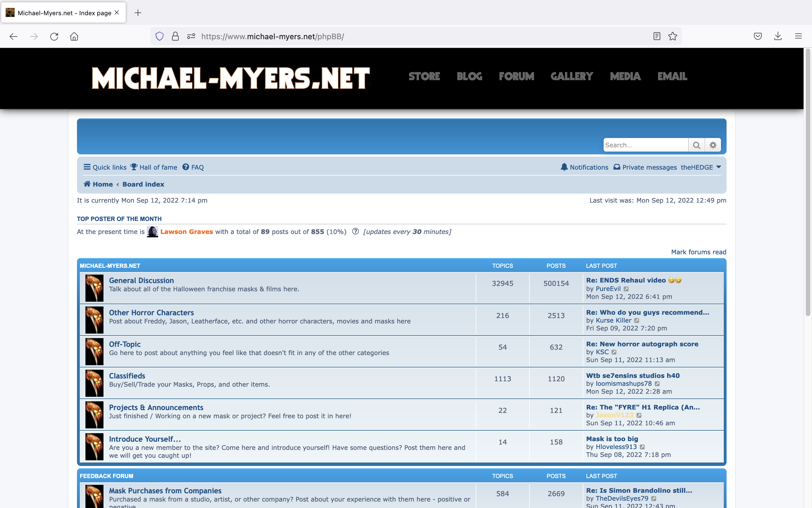View latest post icon beside Kurse Killer
812x508 pixels.
637,321
